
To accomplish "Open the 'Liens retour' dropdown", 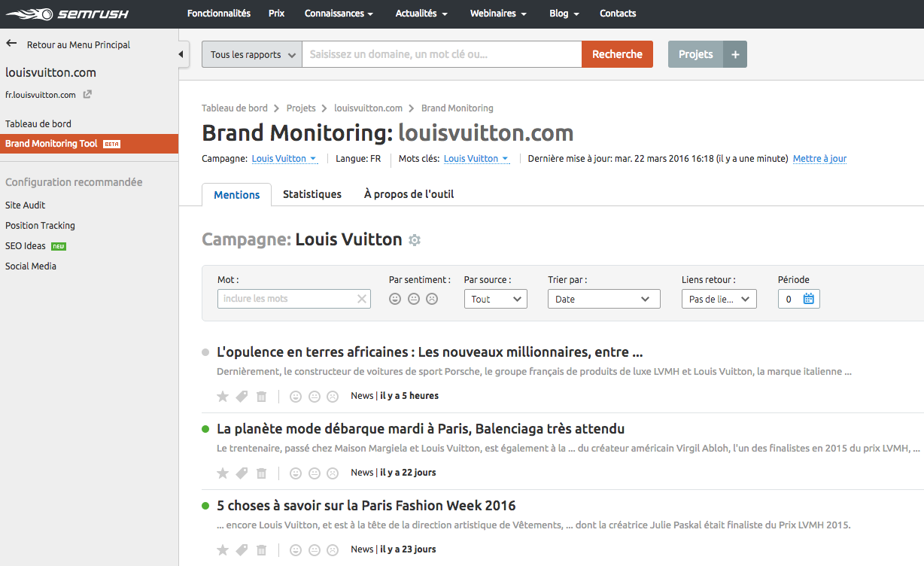I will coord(719,299).
